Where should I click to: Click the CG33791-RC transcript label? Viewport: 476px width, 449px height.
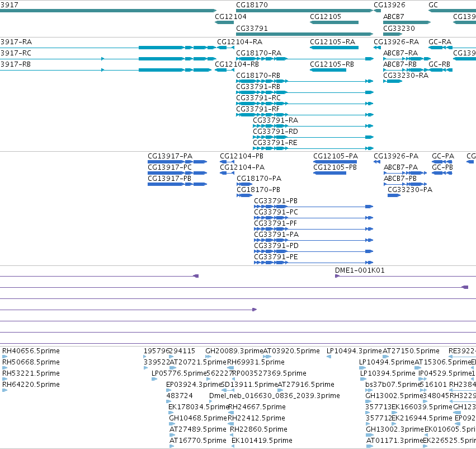(x=258, y=98)
